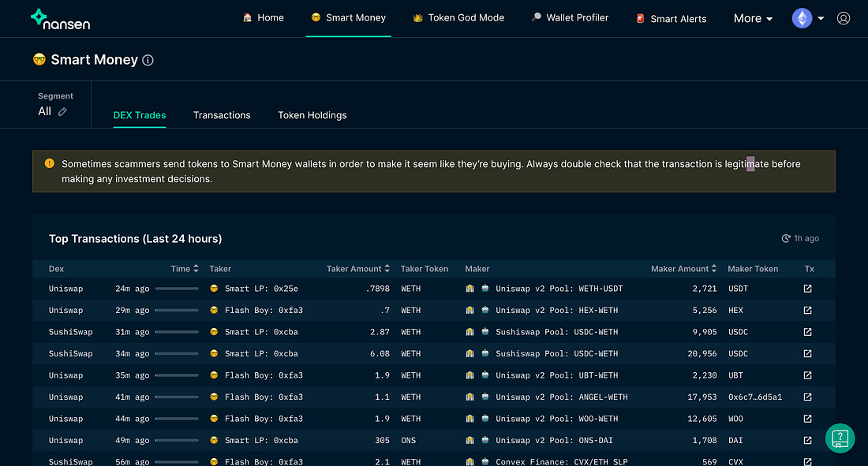Click the Dex column header
Image resolution: width=868 pixels, height=466 pixels.
57,268
